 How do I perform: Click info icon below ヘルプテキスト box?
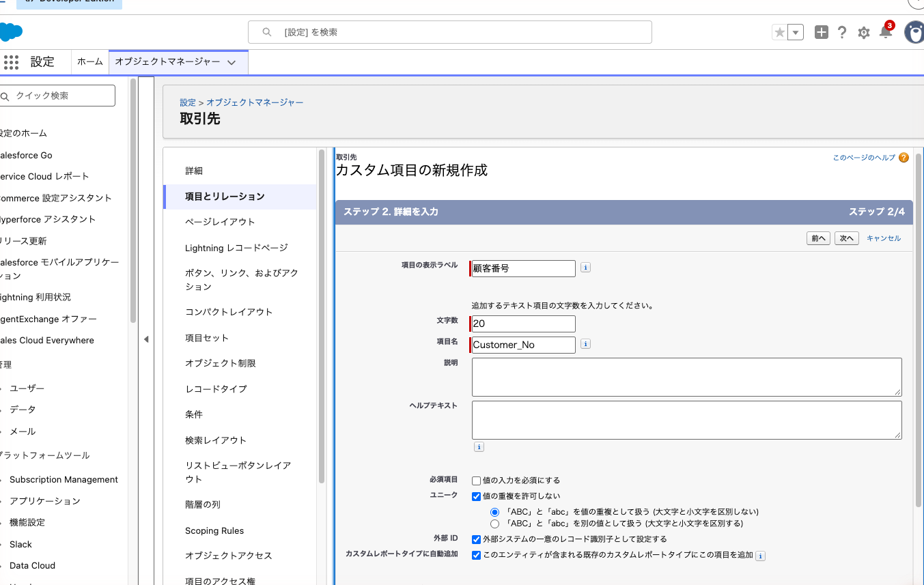point(479,446)
